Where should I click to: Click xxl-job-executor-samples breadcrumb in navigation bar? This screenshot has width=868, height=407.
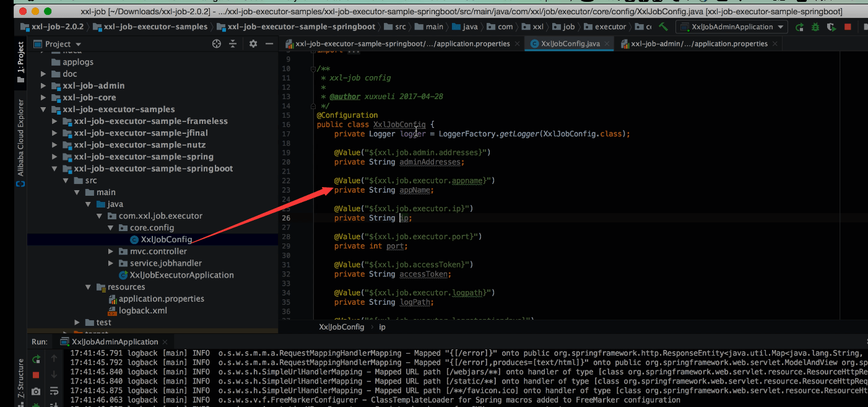pyautogui.click(x=150, y=27)
